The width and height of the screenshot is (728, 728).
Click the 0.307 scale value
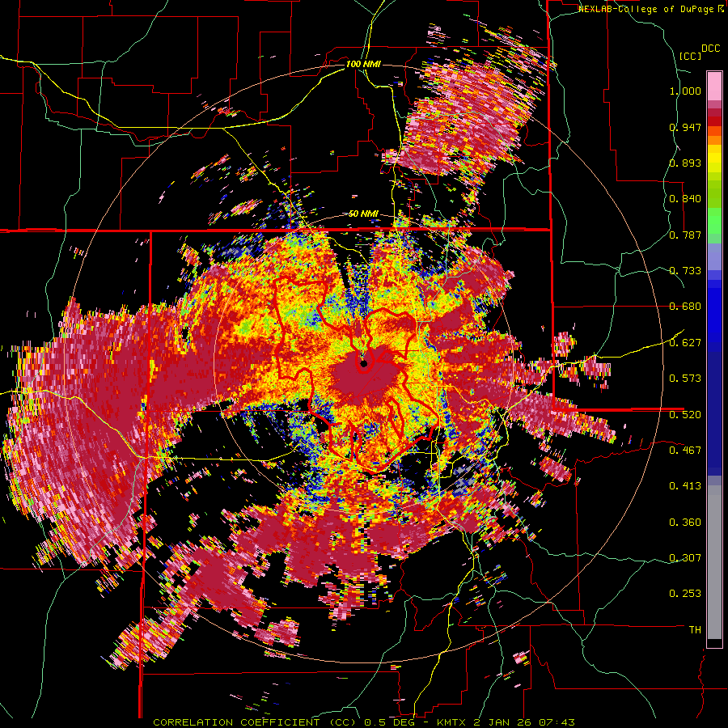tap(685, 558)
